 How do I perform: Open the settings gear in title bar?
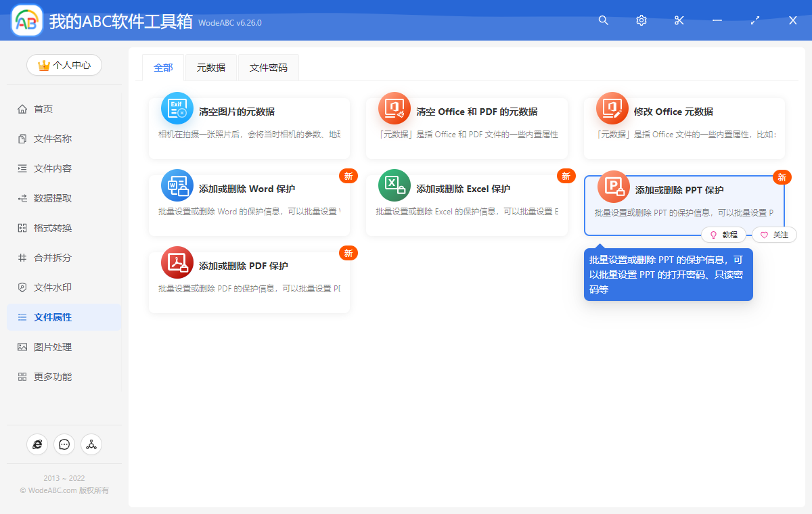[641, 20]
